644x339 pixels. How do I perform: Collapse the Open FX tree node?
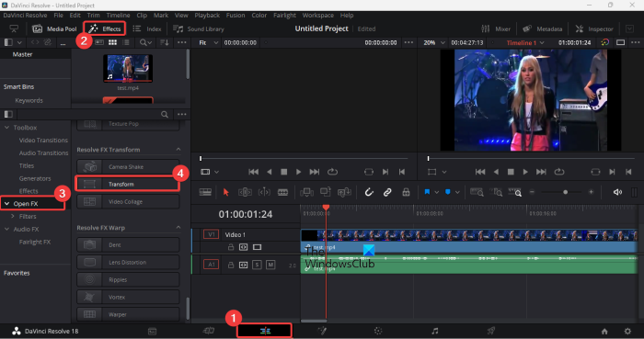pyautogui.click(x=7, y=203)
